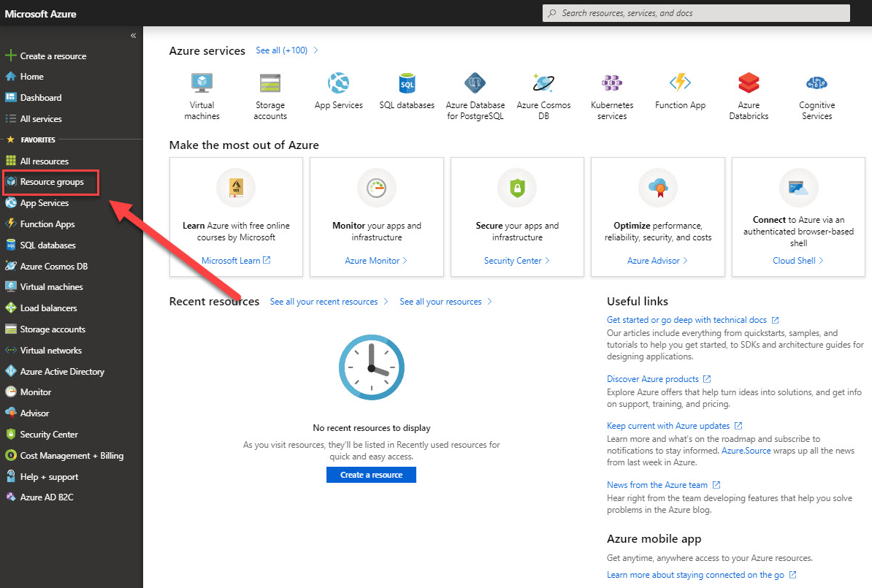Follow the Azure.Source link
Screen dimensions: 872x588
pyautogui.click(x=746, y=451)
